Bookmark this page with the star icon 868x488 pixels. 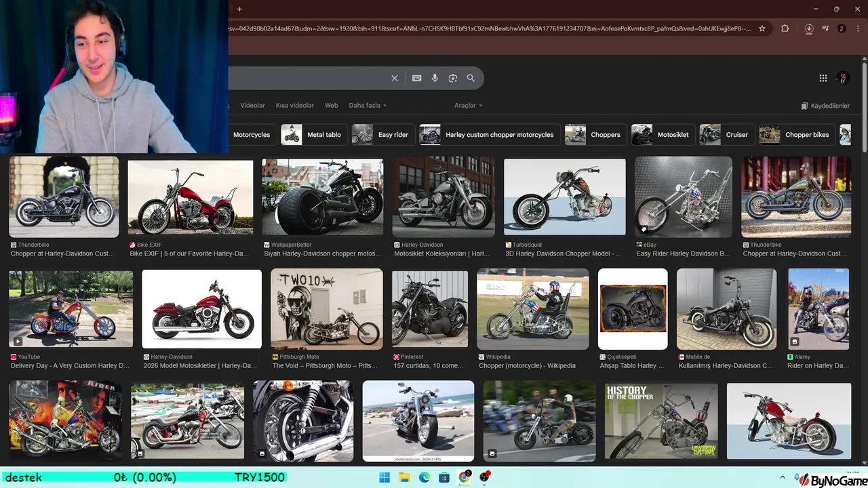click(762, 28)
